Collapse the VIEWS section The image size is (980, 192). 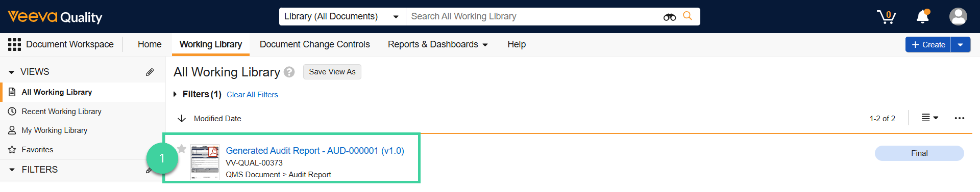(11, 72)
